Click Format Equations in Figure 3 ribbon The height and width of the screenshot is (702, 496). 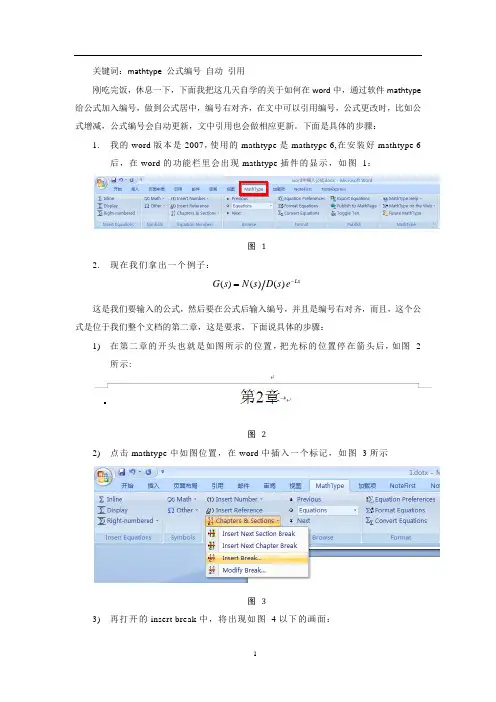click(395, 510)
